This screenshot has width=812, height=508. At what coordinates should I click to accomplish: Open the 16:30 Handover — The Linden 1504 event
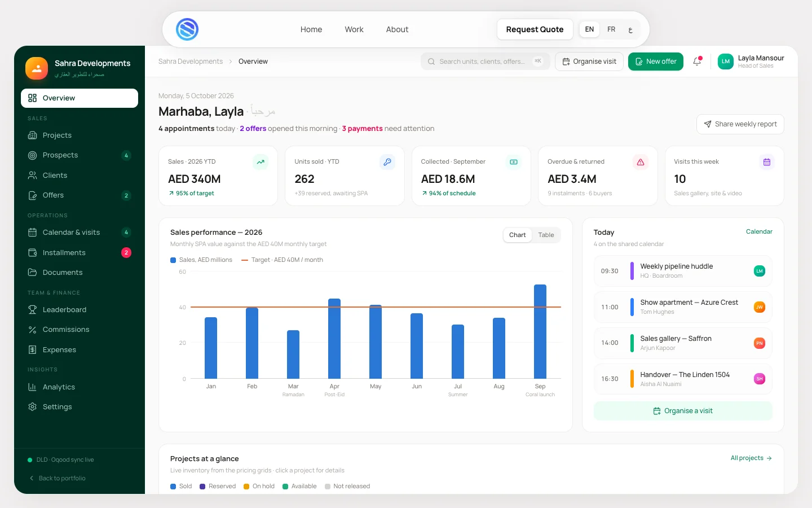[683, 379]
